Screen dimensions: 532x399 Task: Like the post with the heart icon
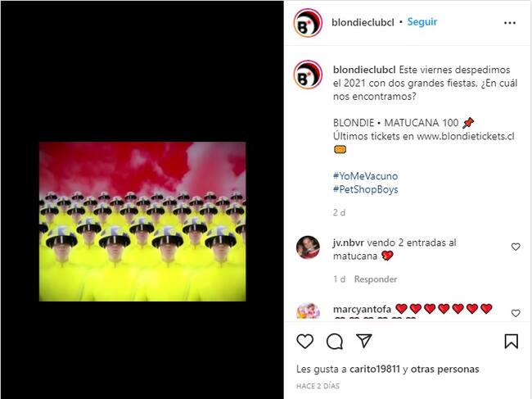[304, 341]
